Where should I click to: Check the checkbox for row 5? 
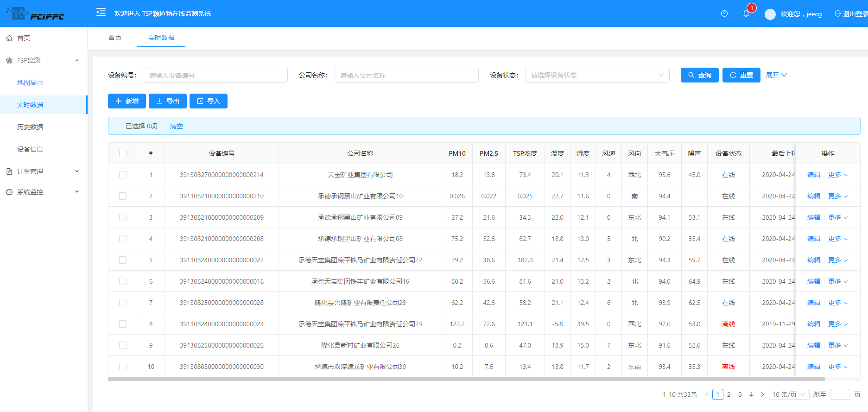[x=123, y=260]
